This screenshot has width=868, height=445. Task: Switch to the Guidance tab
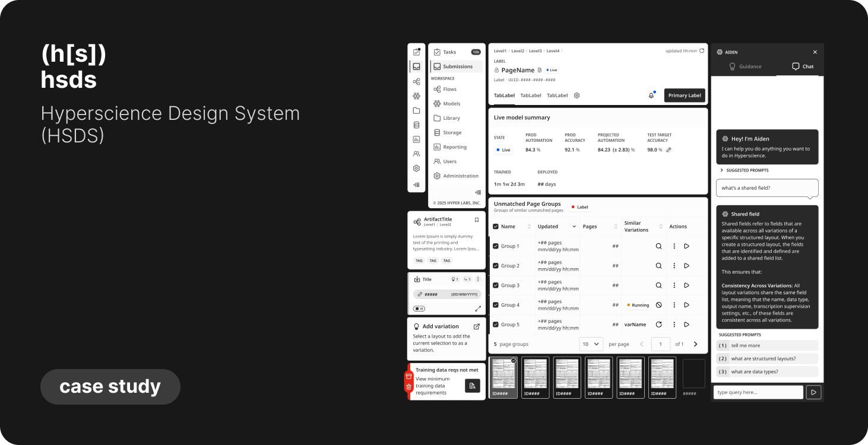click(745, 66)
